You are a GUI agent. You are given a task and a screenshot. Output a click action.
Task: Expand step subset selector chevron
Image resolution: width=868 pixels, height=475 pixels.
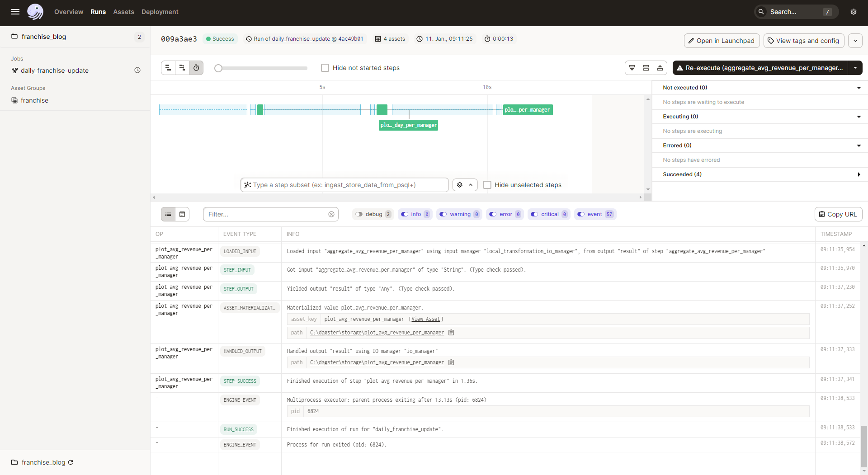point(471,185)
